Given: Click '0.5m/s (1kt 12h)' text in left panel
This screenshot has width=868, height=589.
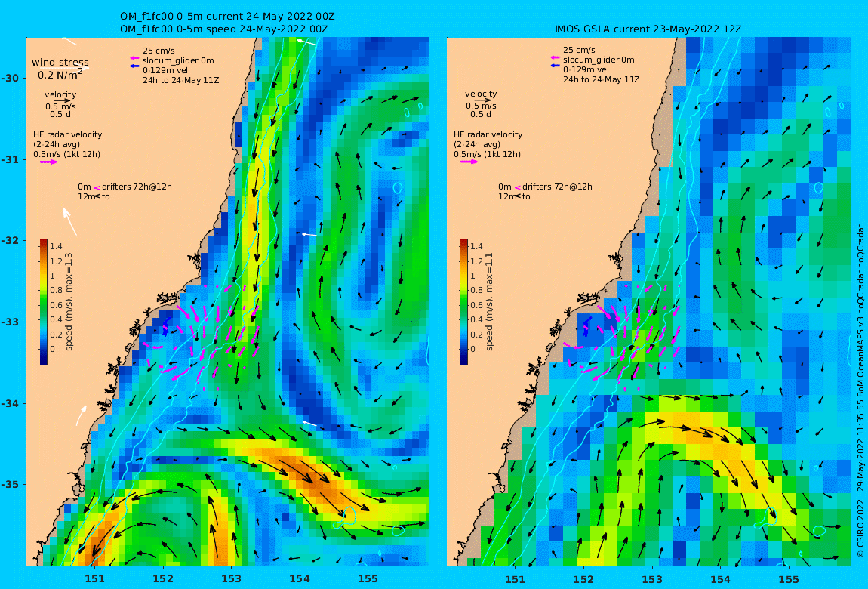Looking at the screenshot, I should point(67,155).
